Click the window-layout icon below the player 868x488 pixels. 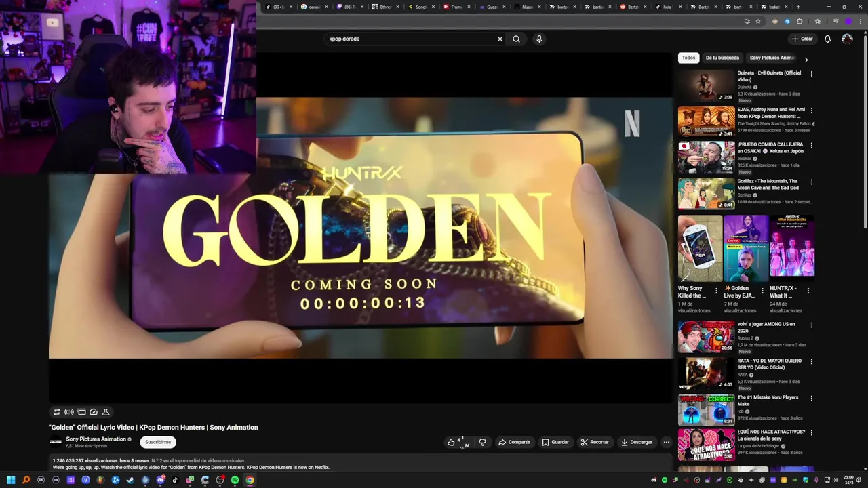coord(81,412)
